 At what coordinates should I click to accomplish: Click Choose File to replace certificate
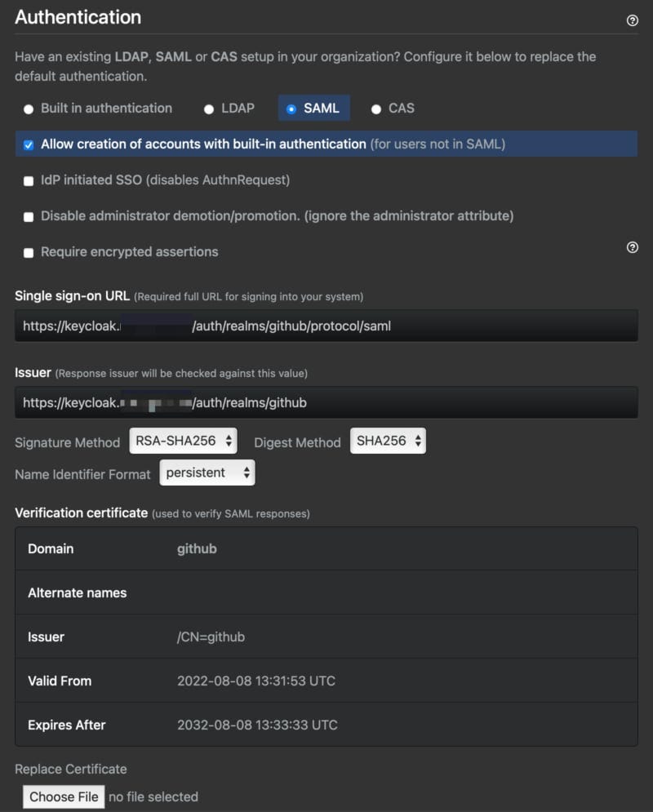click(x=63, y=796)
